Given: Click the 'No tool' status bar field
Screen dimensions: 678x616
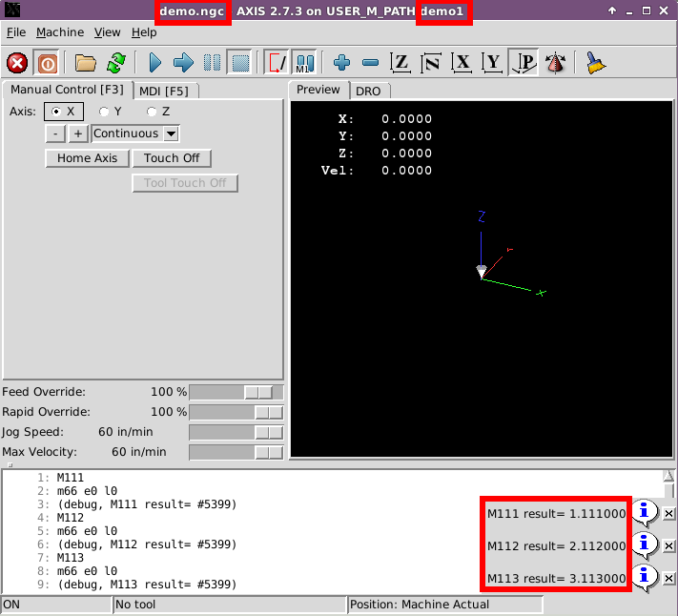Looking at the screenshot, I should (230, 605).
